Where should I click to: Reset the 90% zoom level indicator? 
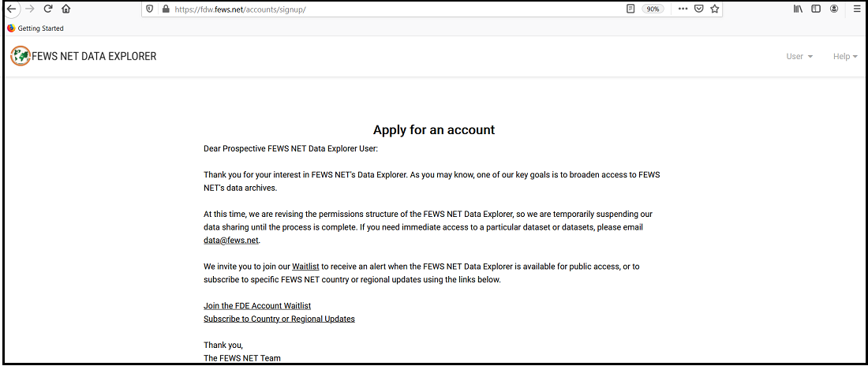click(653, 9)
